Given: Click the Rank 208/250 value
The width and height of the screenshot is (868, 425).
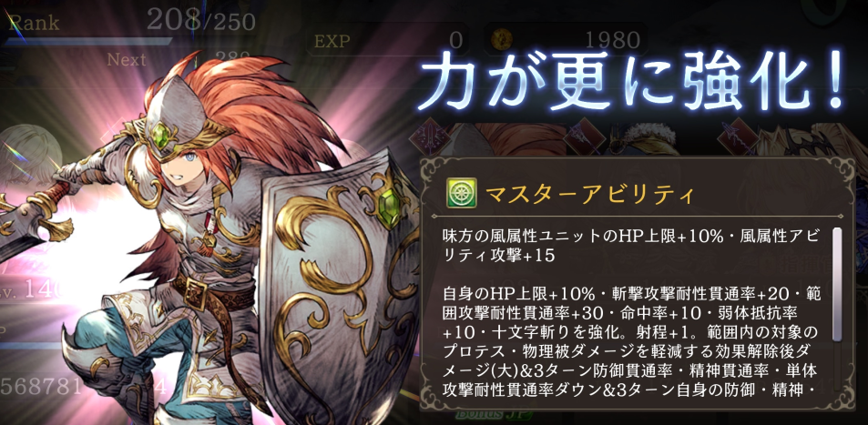Looking at the screenshot, I should 201,21.
